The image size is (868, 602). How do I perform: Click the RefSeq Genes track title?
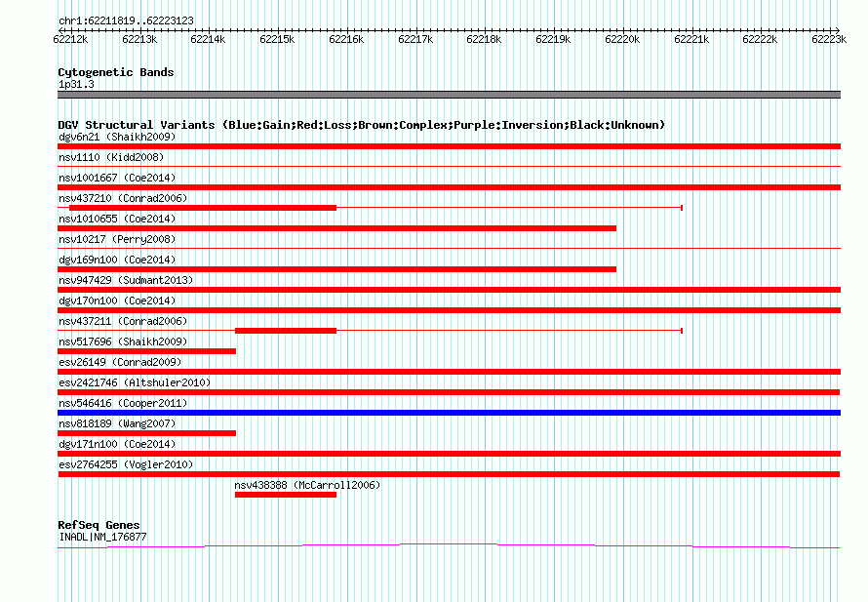tap(99, 525)
